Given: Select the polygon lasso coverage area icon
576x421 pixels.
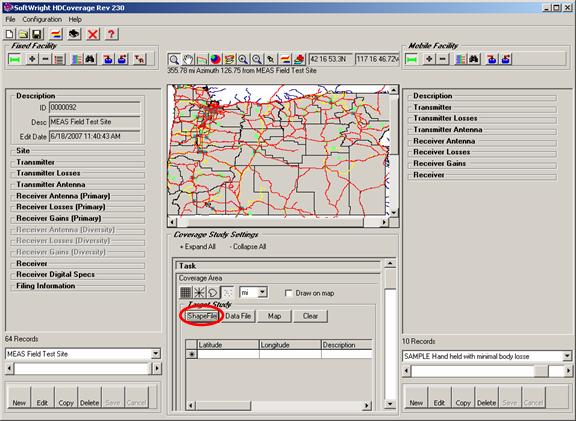Looking at the screenshot, I should [x=213, y=292].
